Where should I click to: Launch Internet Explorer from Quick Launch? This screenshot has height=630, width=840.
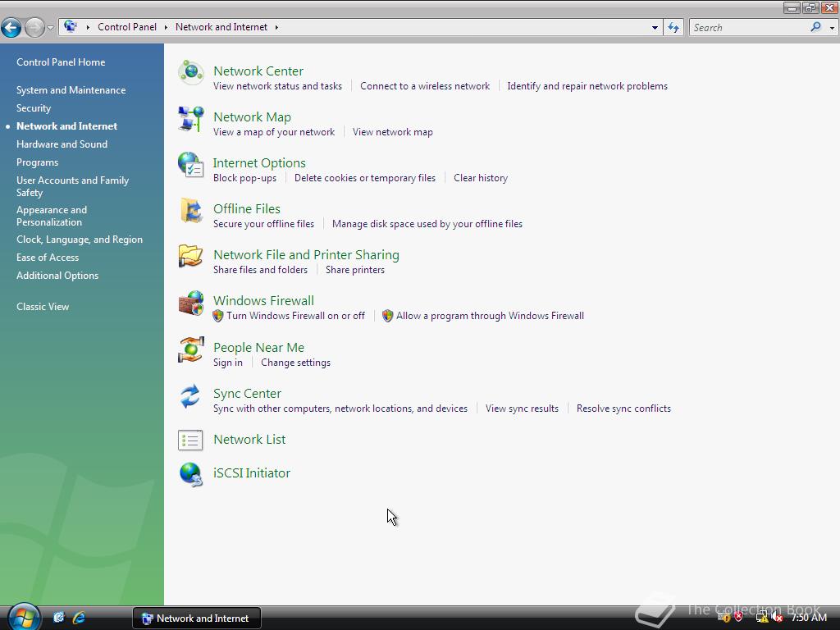point(80,618)
